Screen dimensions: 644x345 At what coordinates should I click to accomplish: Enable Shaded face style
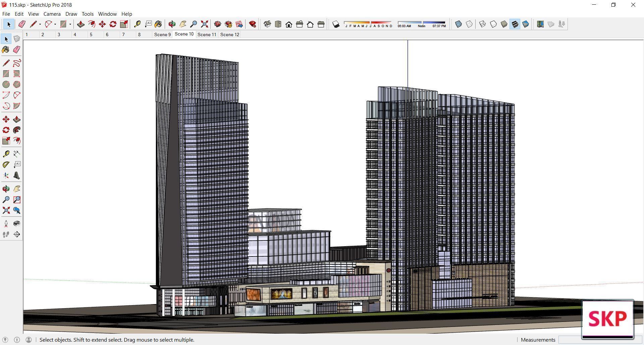tap(504, 24)
